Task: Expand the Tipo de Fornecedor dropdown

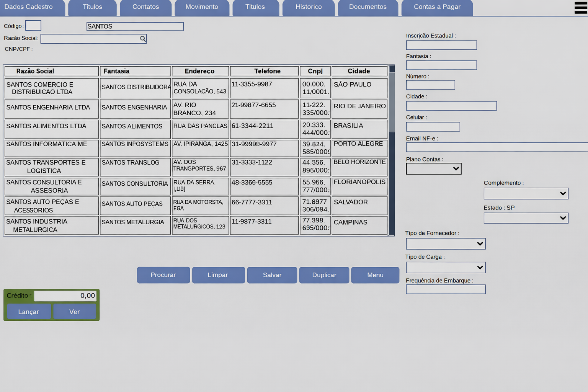Action: [446, 244]
